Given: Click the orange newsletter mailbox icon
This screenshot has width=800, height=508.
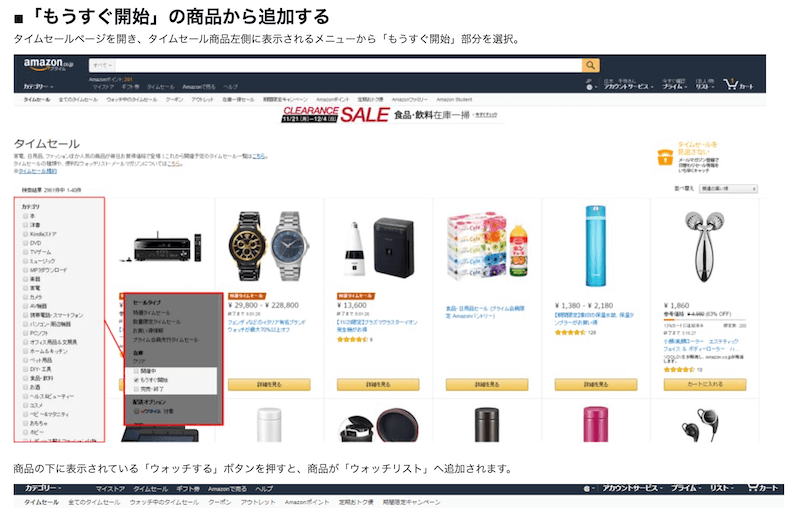Looking at the screenshot, I should [x=665, y=157].
